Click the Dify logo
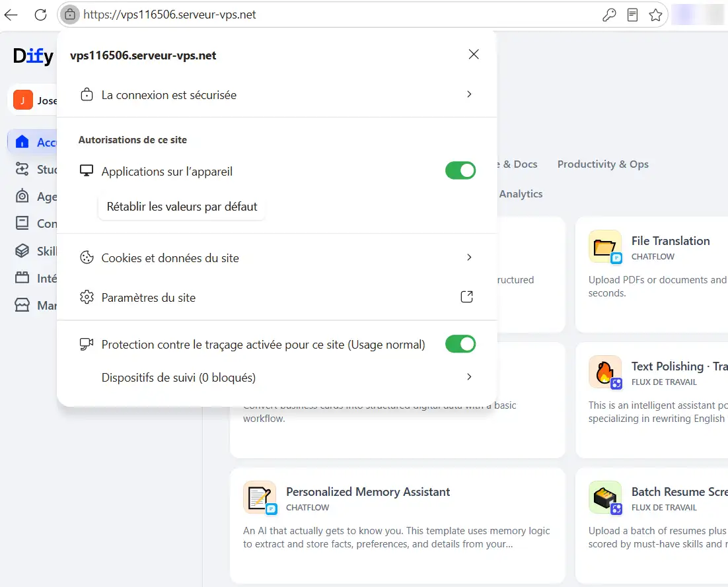This screenshot has height=587, width=728. pyautogui.click(x=33, y=56)
